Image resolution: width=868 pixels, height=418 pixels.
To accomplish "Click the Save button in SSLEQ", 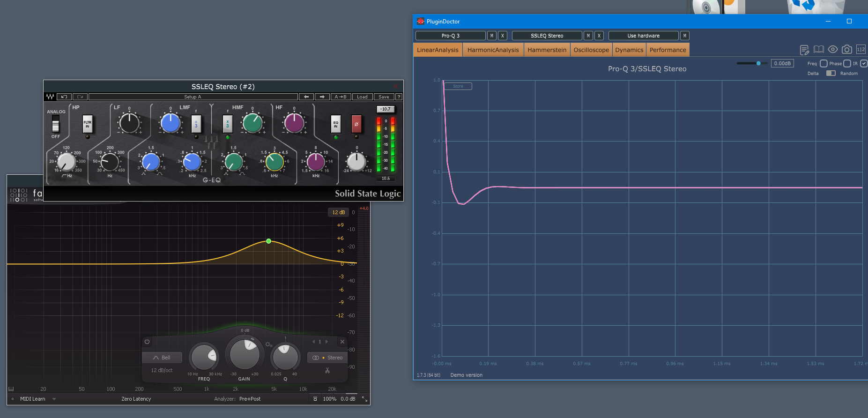I will (384, 97).
